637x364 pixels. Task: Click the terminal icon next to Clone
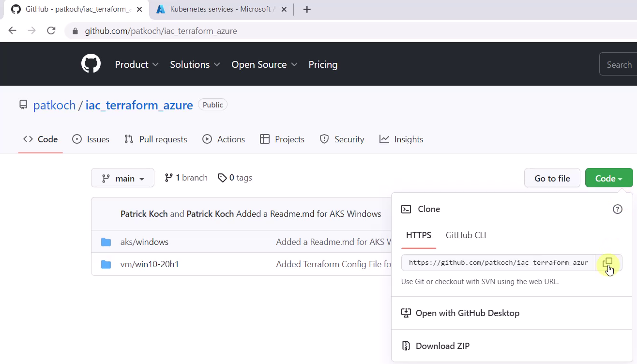[x=406, y=209]
